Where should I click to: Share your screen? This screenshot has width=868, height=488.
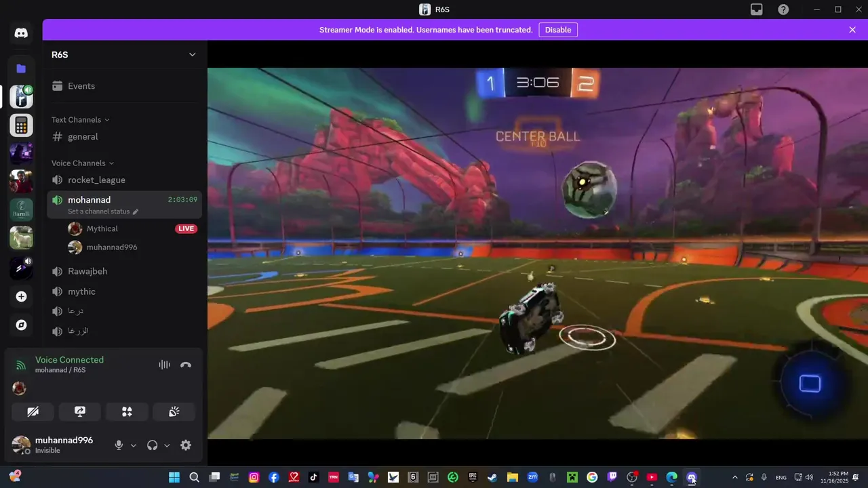(79, 411)
